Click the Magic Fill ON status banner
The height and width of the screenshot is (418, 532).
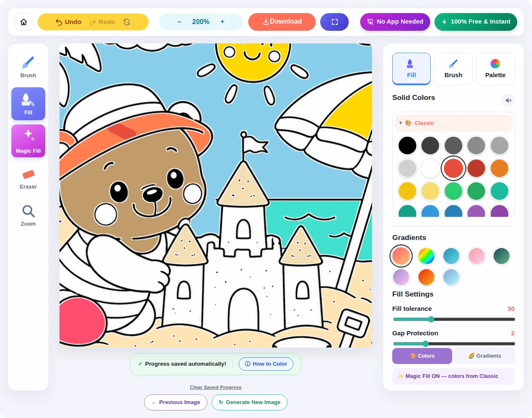point(453,376)
